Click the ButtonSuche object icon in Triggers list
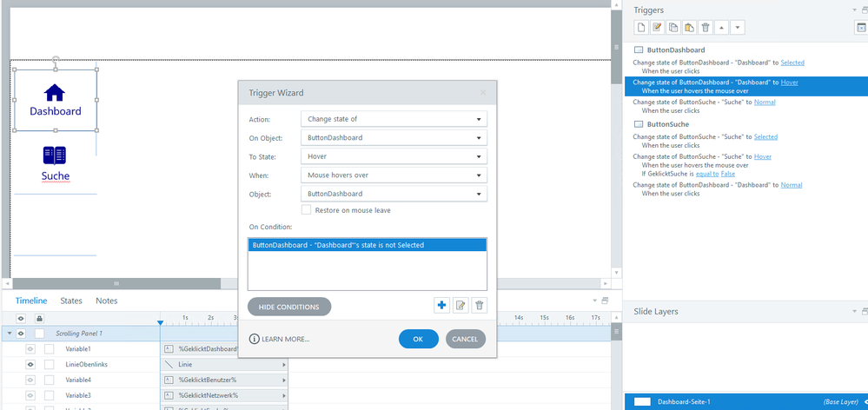The image size is (868, 410). 639,124
